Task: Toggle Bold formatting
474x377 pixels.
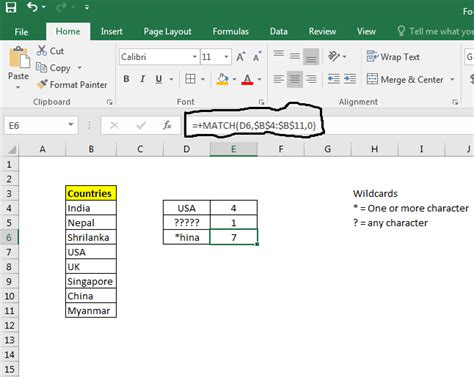Action: (x=126, y=79)
